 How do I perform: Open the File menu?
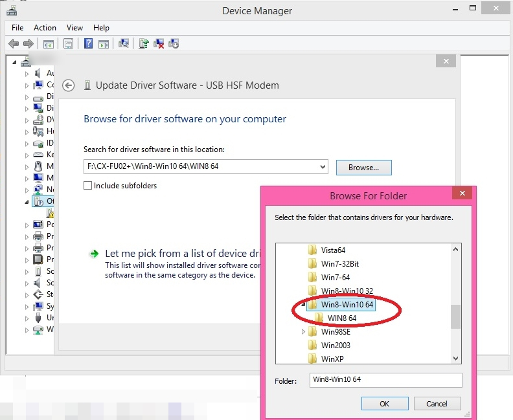click(17, 28)
